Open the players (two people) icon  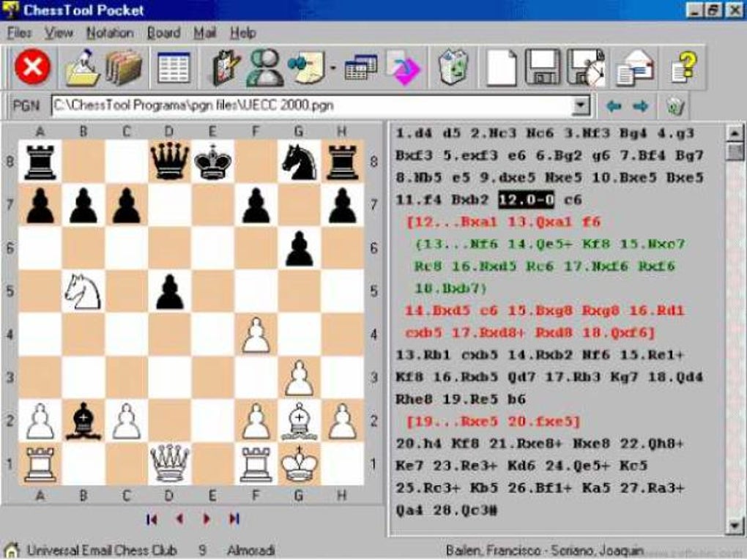265,67
